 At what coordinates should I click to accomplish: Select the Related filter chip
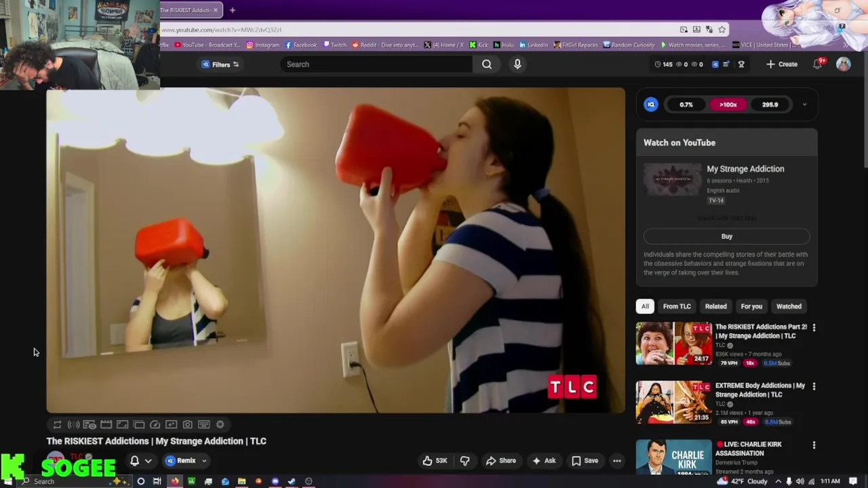coord(715,306)
